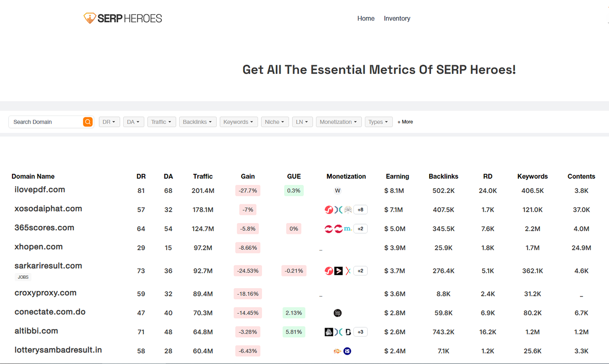Sort by the Keywords column header
Screen dimensions: 609x364
click(x=532, y=176)
